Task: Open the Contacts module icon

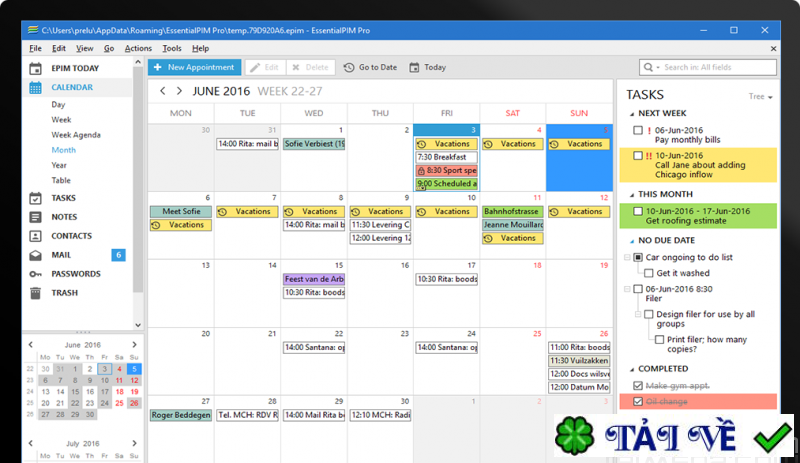Action: (x=35, y=236)
